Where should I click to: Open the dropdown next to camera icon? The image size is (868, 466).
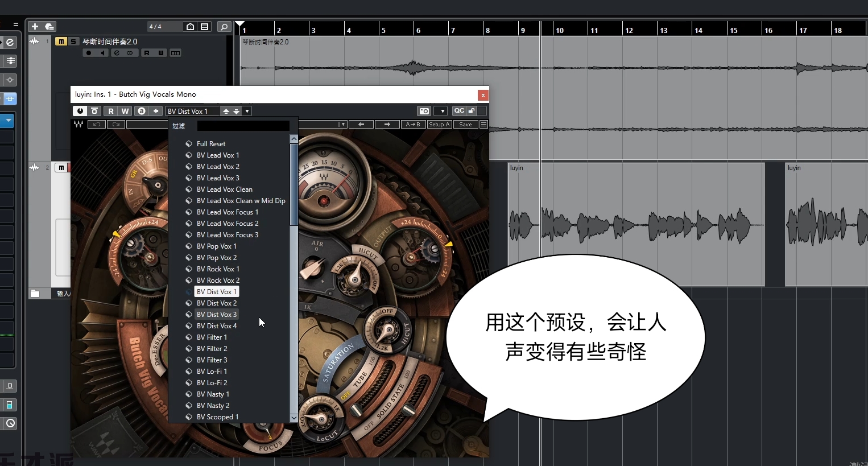coord(441,111)
